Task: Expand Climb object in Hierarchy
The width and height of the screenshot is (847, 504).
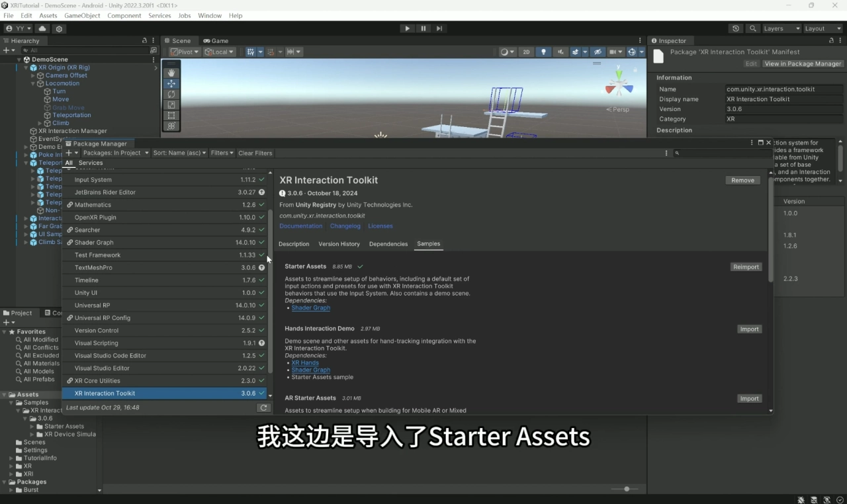Action: [x=40, y=123]
